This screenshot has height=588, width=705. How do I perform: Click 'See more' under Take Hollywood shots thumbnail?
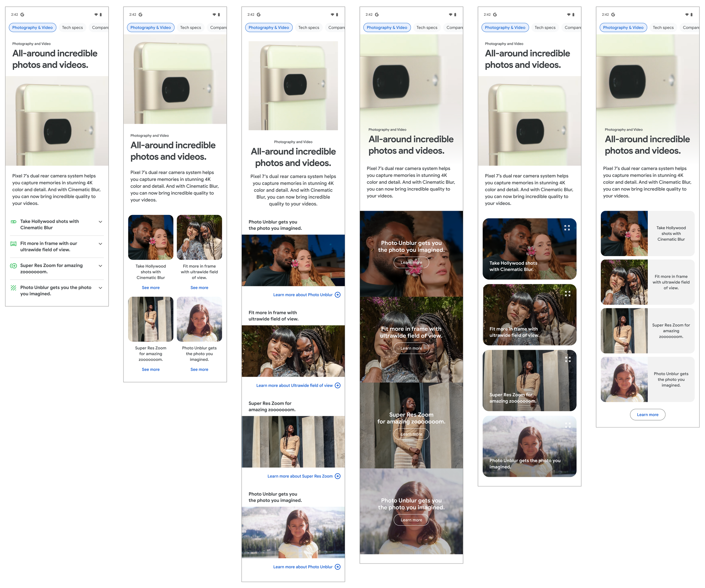(x=151, y=287)
